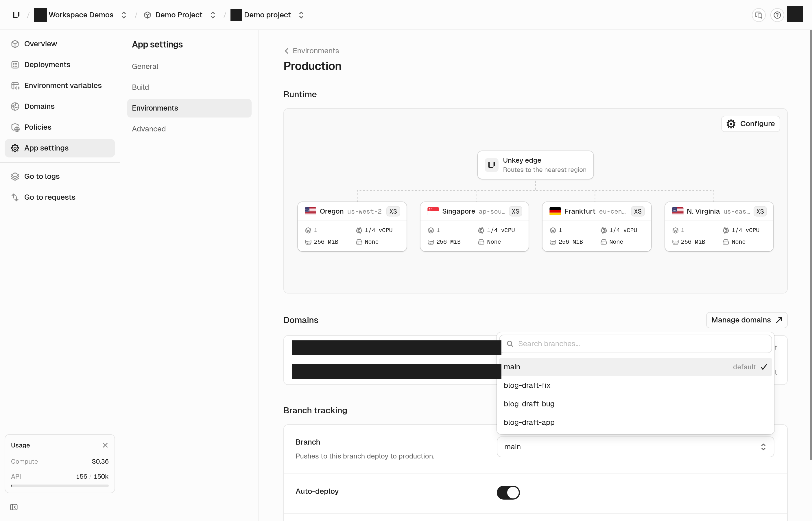Select the blog-draft-fix branch

635,385
